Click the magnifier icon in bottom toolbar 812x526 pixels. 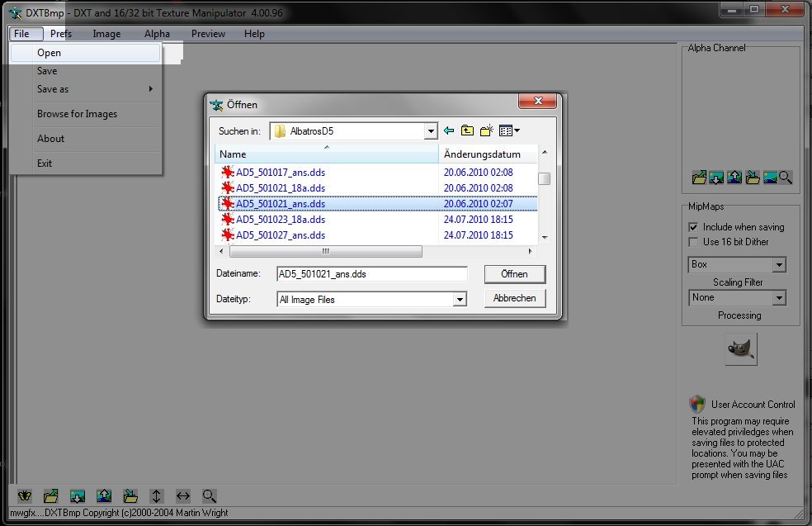[210, 495]
